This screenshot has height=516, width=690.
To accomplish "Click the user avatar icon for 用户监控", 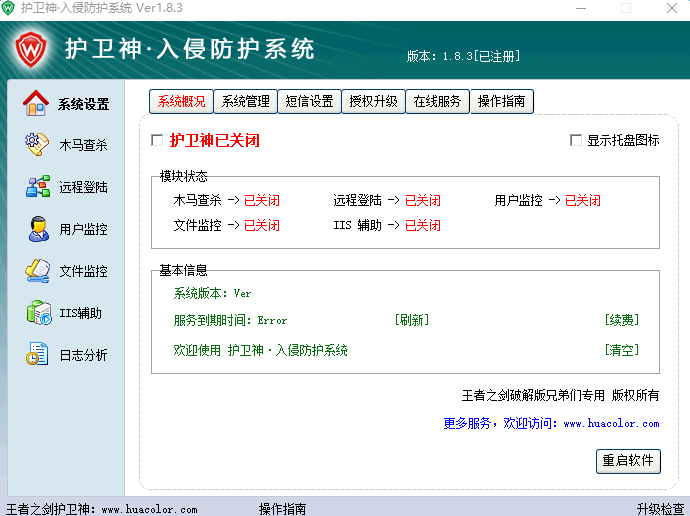I will pyautogui.click(x=38, y=229).
